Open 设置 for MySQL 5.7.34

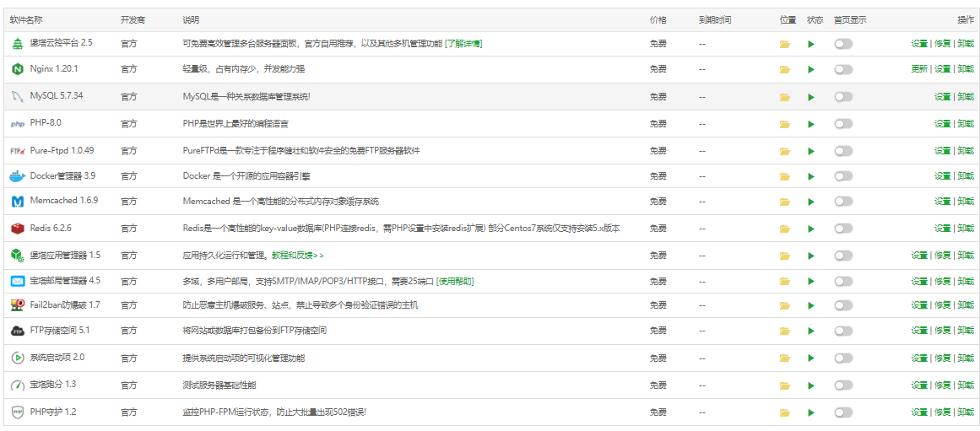(943, 97)
